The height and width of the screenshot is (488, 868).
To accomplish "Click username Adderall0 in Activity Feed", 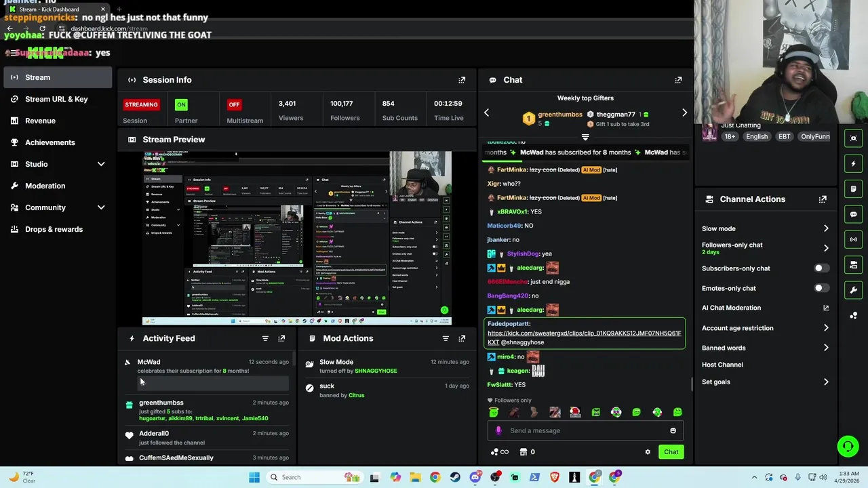I will [x=154, y=433].
